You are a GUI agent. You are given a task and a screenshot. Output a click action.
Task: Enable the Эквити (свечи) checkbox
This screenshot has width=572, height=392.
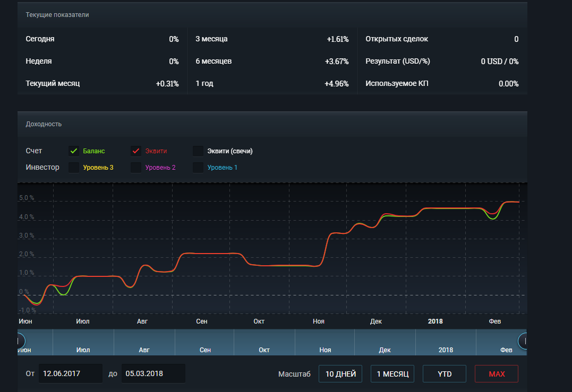(198, 151)
